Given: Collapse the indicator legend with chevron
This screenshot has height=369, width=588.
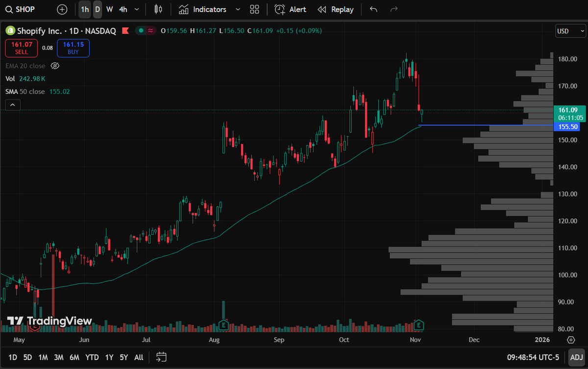Looking at the screenshot, I should (x=13, y=105).
